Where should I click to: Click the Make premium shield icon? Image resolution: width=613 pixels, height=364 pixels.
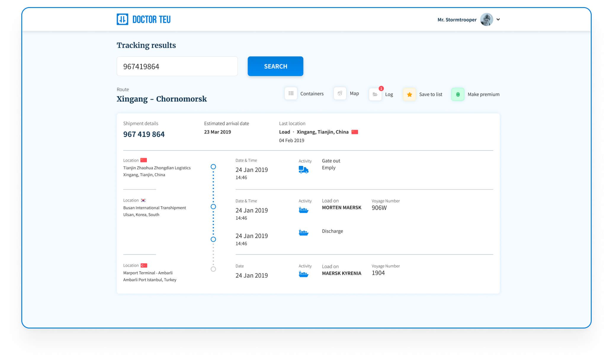coord(458,94)
